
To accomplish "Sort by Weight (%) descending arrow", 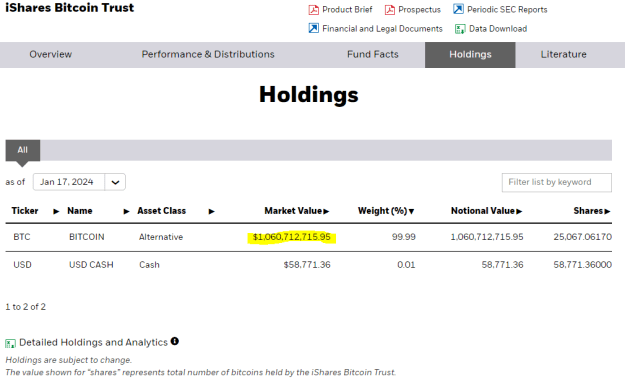I will point(411,211).
